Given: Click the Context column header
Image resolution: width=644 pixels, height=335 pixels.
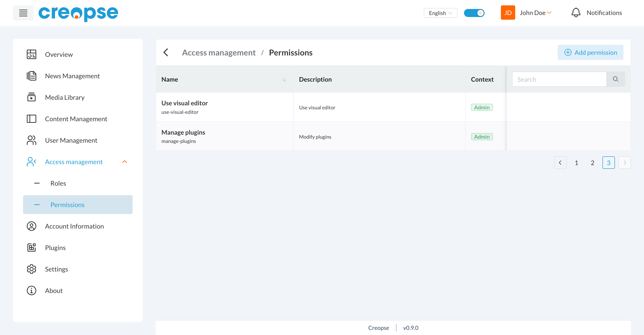Looking at the screenshot, I should [x=482, y=79].
